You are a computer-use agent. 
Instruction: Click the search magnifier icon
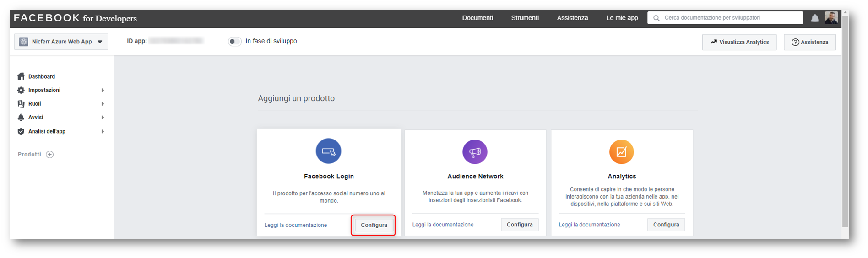pos(656,18)
